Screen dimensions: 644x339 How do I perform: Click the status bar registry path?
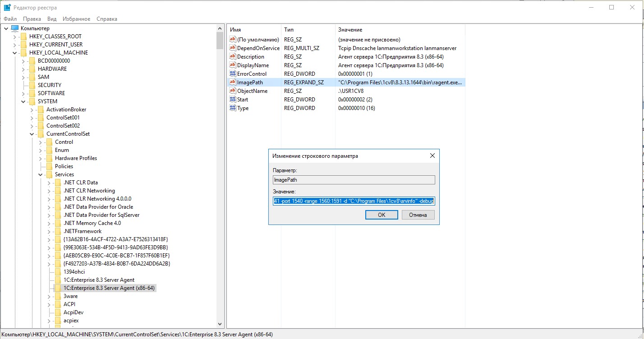(137, 334)
